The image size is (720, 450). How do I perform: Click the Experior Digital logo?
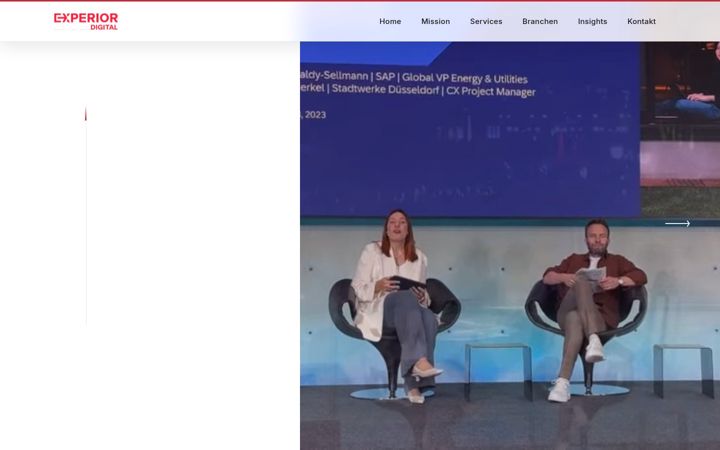tap(86, 21)
